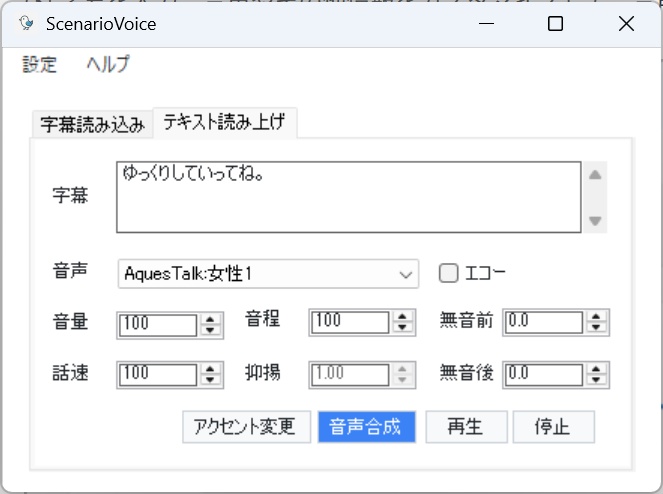663x494 pixels.
Task: Click the 音量 value field
Action: pos(158,325)
